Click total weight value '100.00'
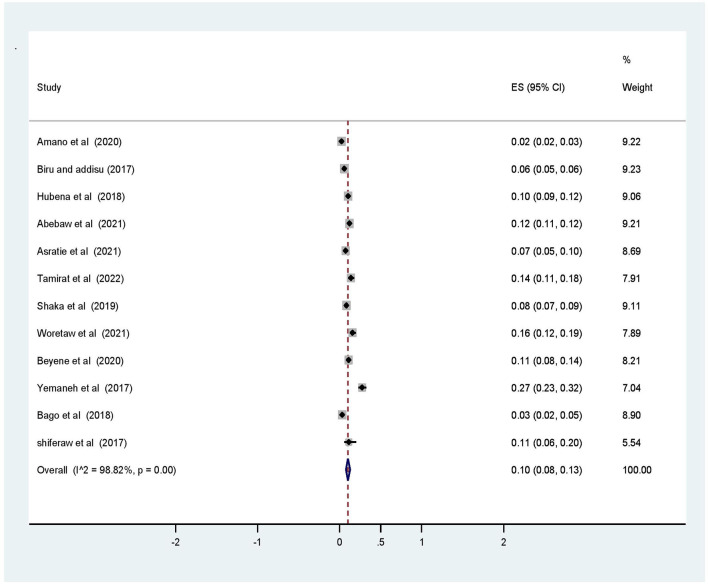This screenshot has height=585, width=708. tap(637, 470)
